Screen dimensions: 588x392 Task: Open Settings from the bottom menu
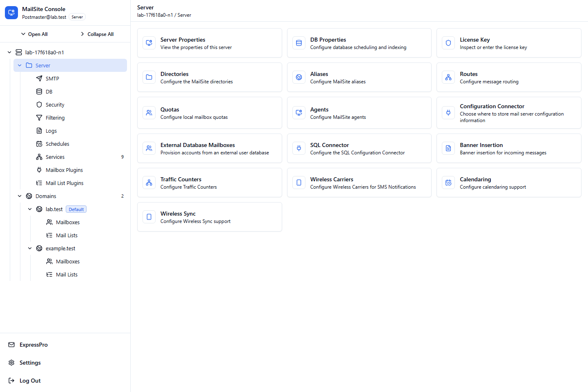point(65,363)
